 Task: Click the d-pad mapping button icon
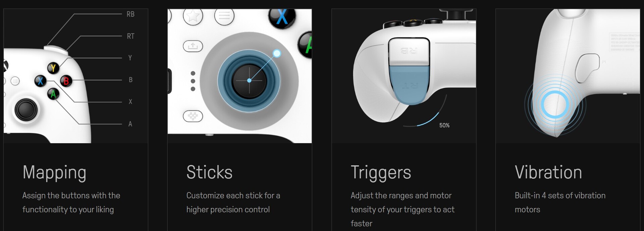coord(193,116)
